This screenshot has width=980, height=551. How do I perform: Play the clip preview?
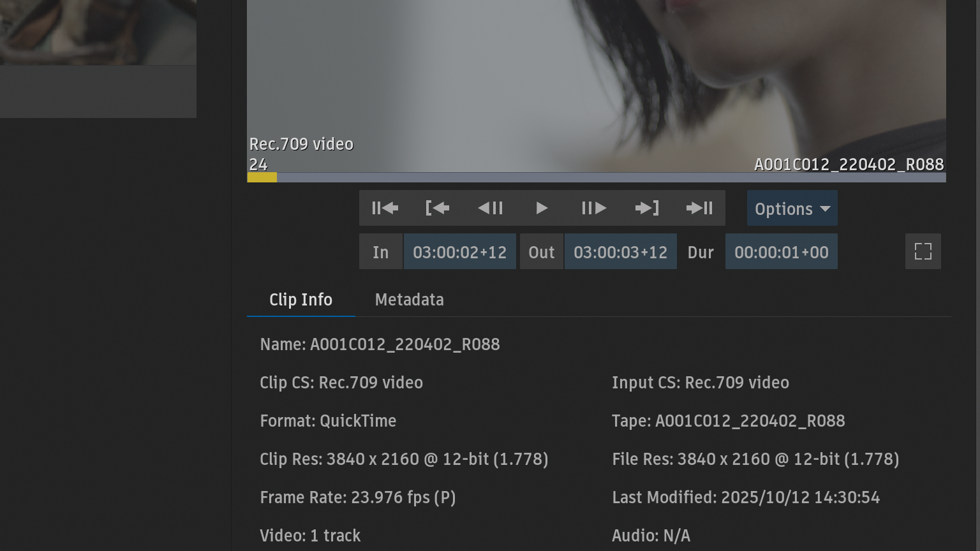542,208
